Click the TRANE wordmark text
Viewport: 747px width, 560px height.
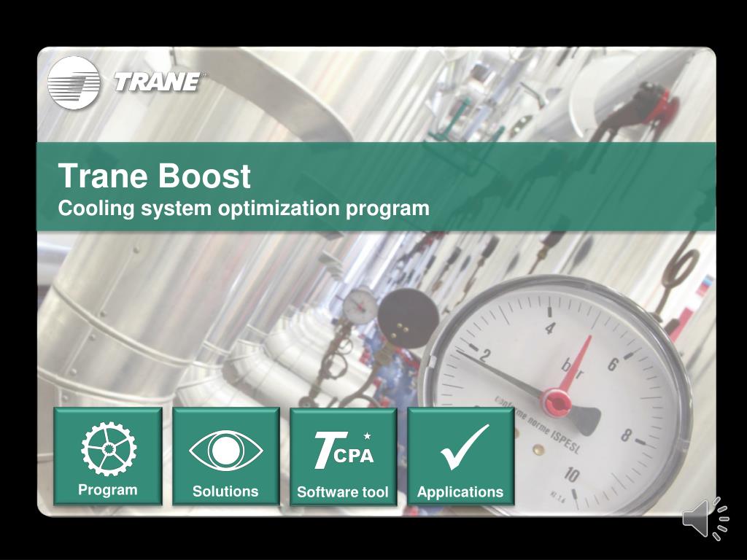pyautogui.click(x=158, y=82)
